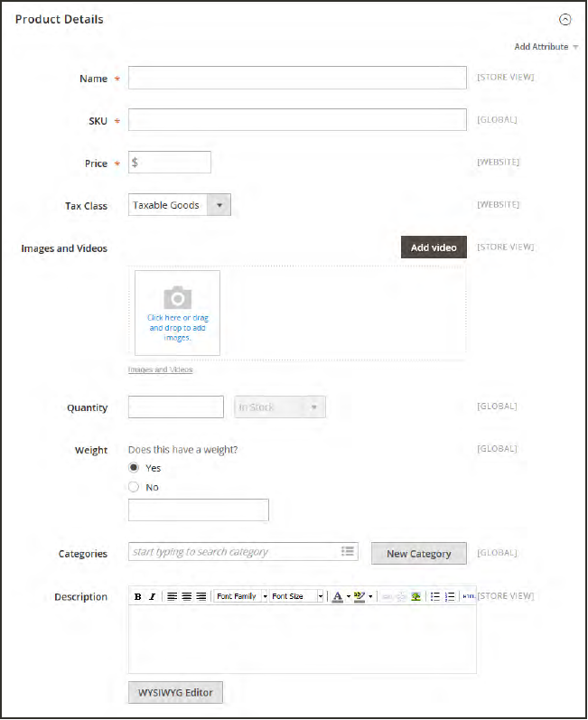Screen dimensions: 588x720
Task: Insert an ordered numbered list
Action: (449, 597)
